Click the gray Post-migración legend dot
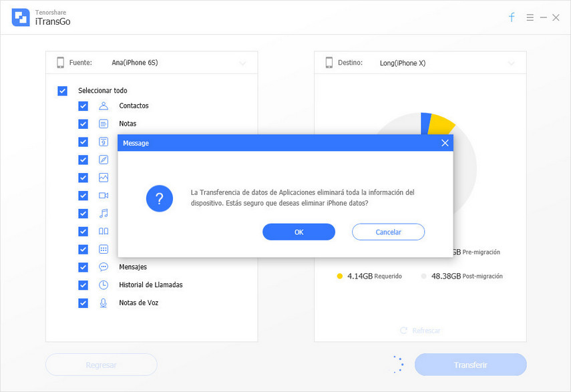571x392 pixels. [423, 276]
